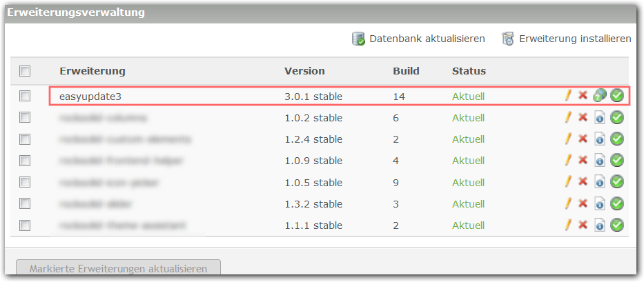This screenshot has width=644, height=282.
Task: Click "Datenbank aktualisieren"
Action: coord(418,39)
